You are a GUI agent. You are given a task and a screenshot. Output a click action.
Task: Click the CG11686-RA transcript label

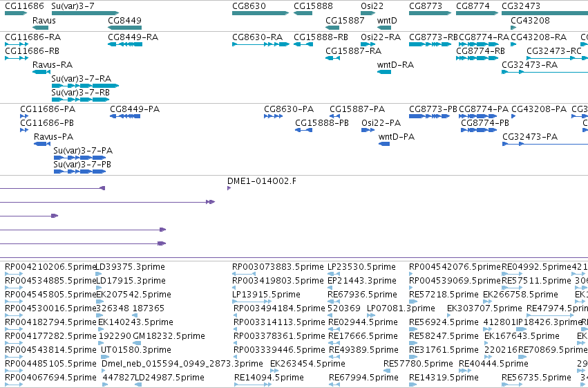[x=33, y=37]
